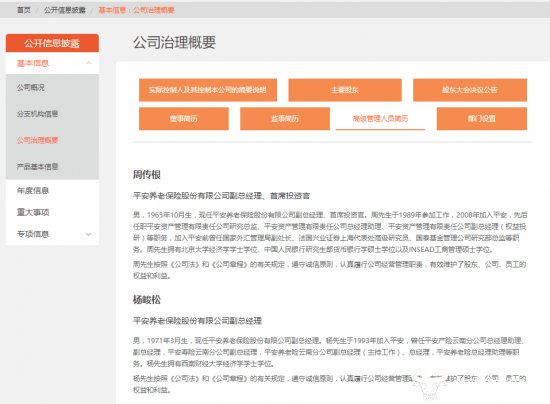Image resolution: width=550 pixels, height=404 pixels.
Task: Open 分支机构信息 in the sidebar
Action: (38, 114)
